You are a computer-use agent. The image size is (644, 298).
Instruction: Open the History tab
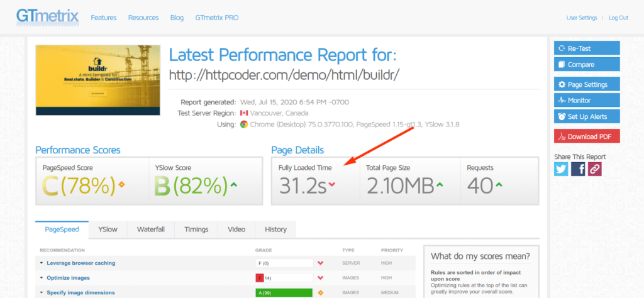pos(275,229)
